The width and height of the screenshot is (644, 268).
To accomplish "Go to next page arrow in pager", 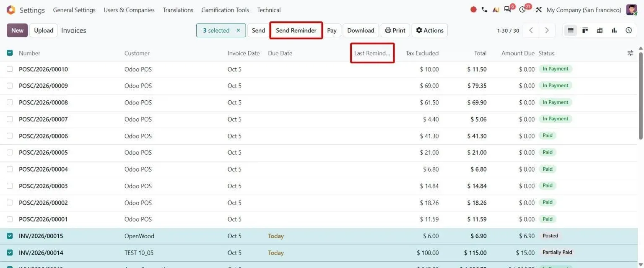I will [x=547, y=30].
